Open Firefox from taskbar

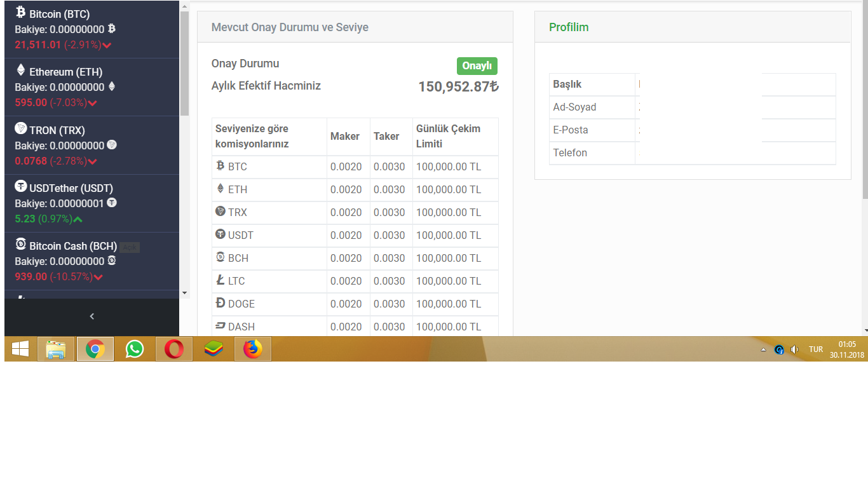click(253, 349)
